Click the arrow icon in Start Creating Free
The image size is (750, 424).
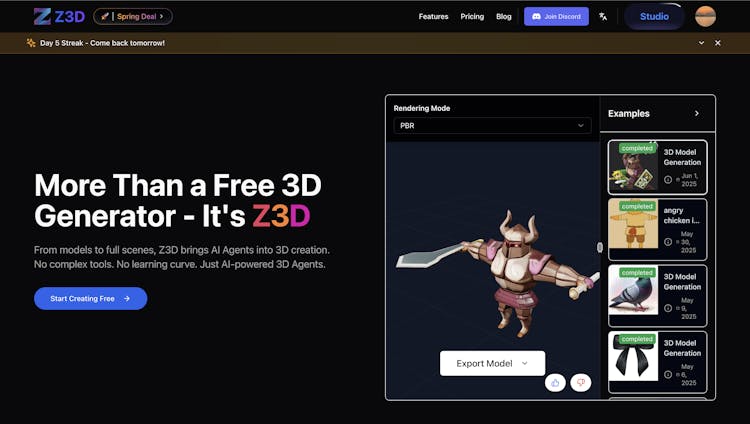coord(127,299)
